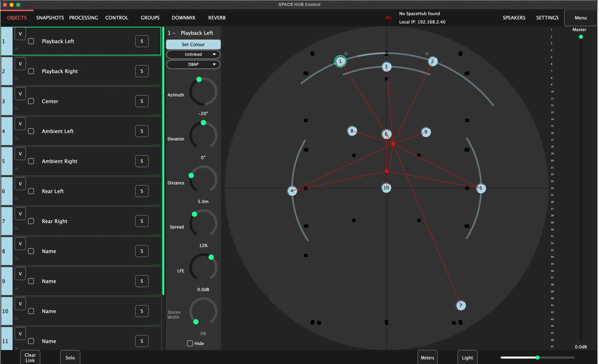Expand Playback Left with V button
The height and width of the screenshot is (364, 599).
[x=20, y=34]
